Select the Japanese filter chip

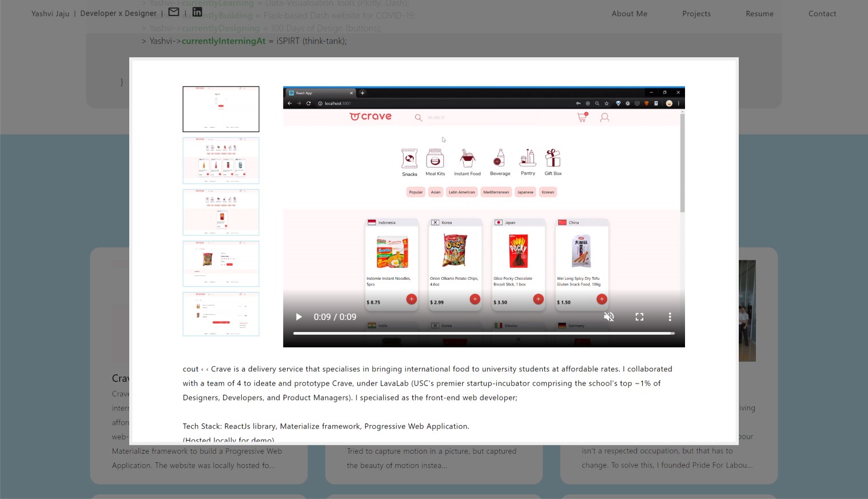coord(525,192)
